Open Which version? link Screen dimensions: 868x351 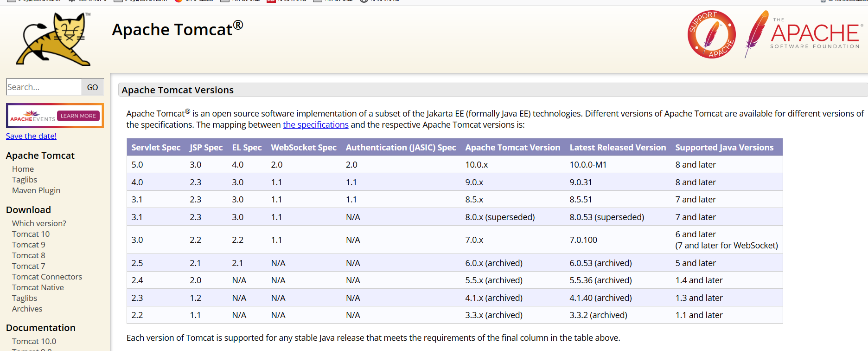pyautogui.click(x=39, y=223)
